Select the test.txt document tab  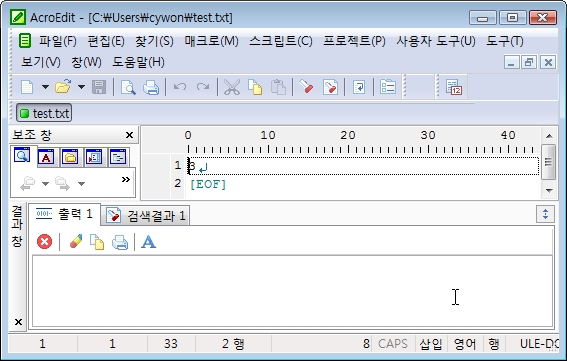click(x=44, y=113)
